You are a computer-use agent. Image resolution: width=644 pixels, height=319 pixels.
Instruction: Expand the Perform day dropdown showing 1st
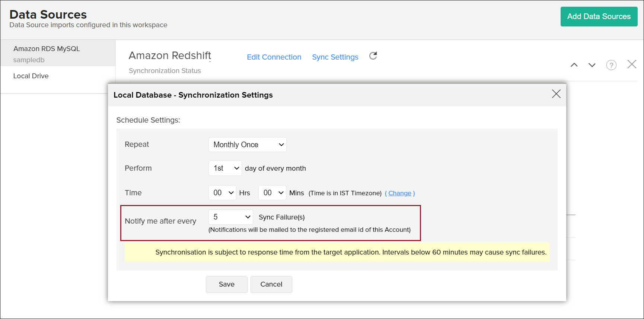tap(225, 168)
